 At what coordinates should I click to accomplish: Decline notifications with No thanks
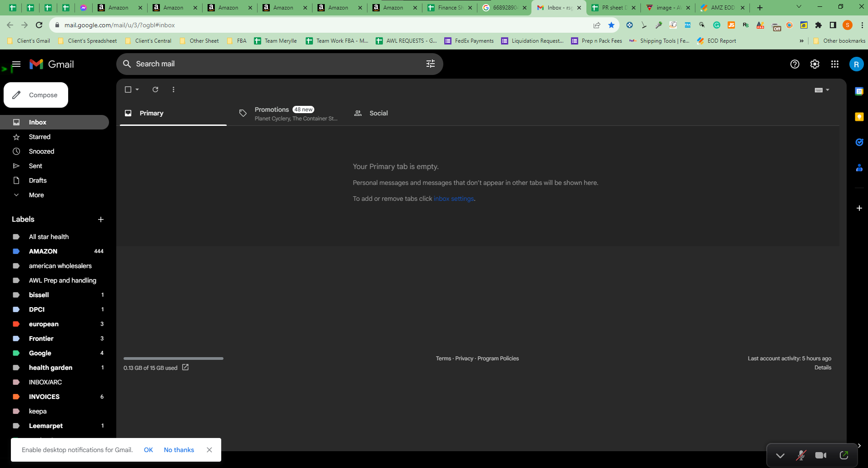click(179, 450)
